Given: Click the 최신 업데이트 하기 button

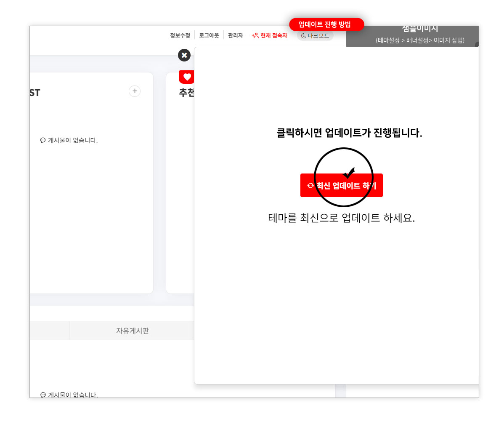Looking at the screenshot, I should 342,185.
